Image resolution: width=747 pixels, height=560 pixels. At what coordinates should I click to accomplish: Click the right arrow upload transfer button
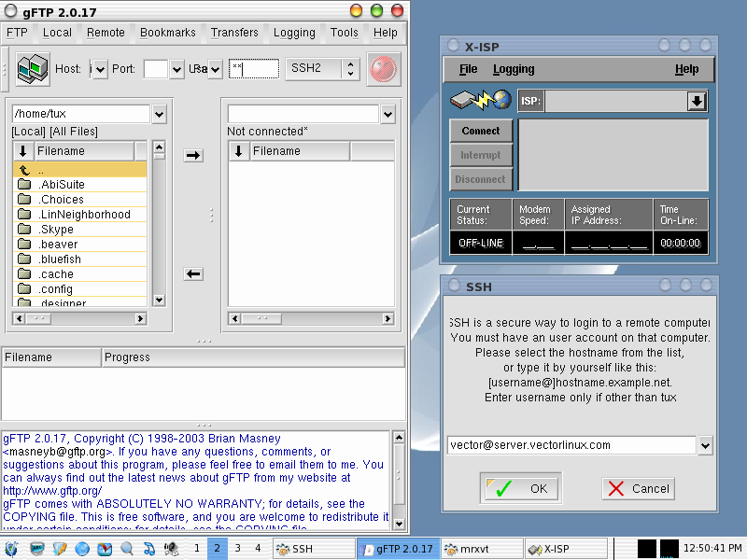tap(193, 155)
